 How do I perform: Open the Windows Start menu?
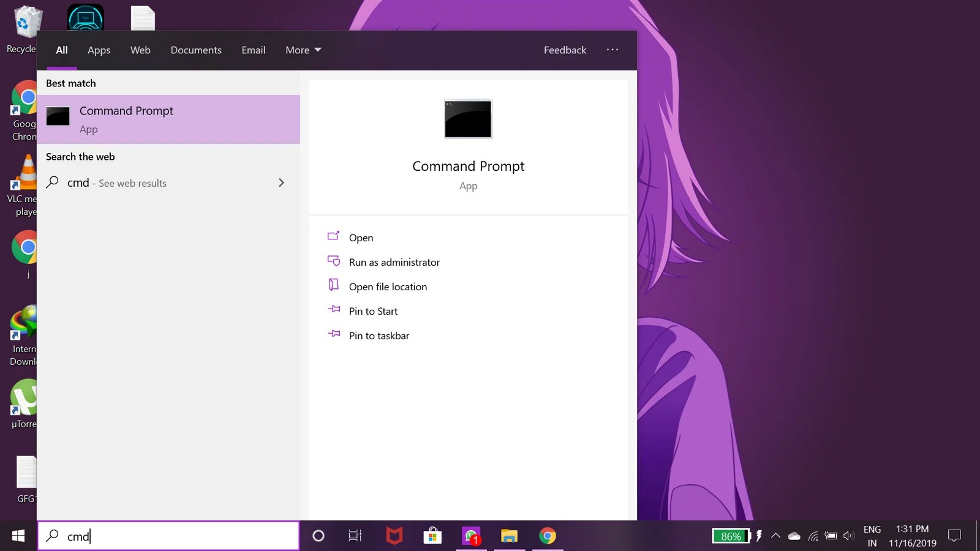tap(18, 536)
